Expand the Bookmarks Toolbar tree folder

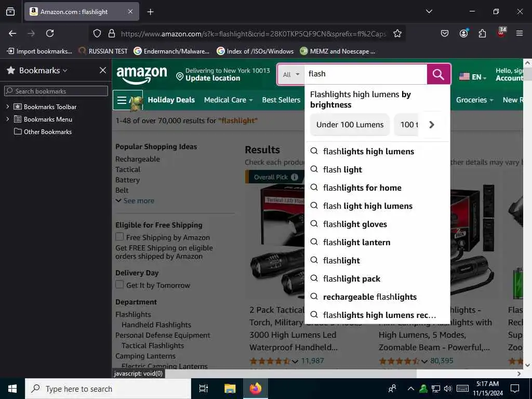click(7, 107)
